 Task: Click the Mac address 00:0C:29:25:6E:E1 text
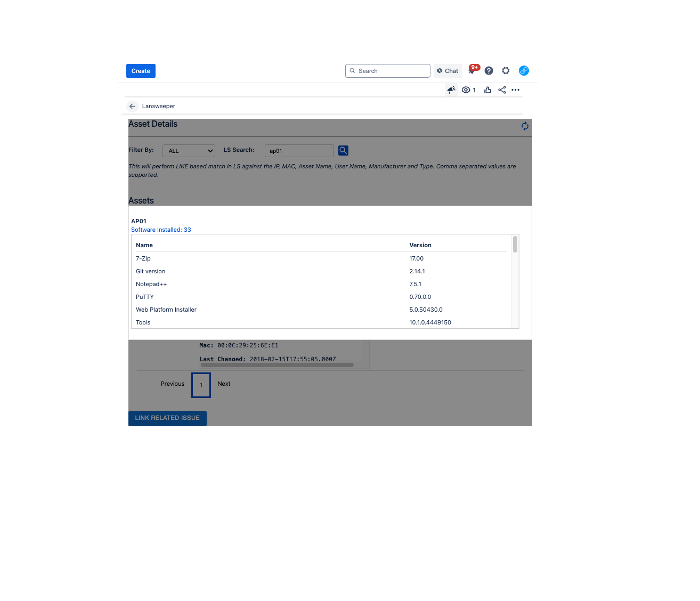click(248, 345)
